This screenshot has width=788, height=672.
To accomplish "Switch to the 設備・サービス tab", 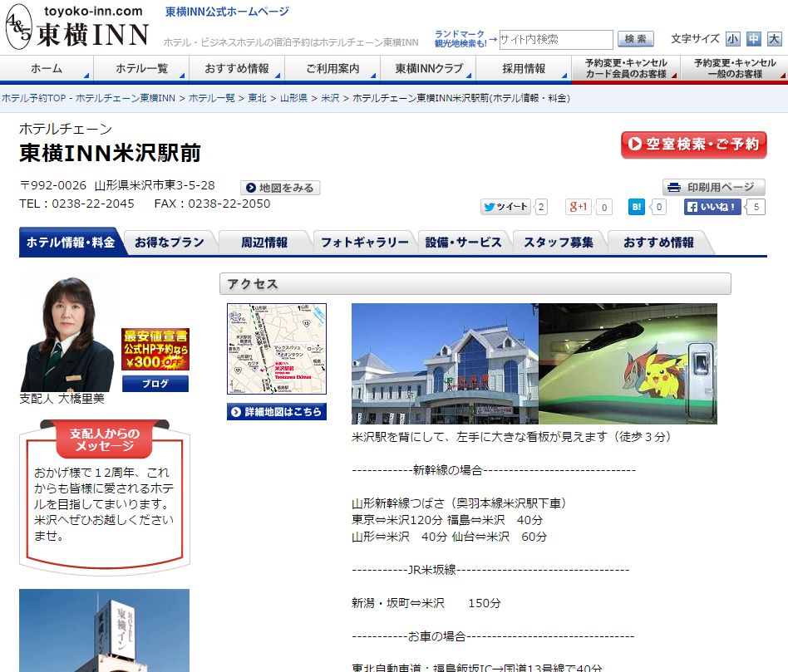I will pyautogui.click(x=463, y=243).
